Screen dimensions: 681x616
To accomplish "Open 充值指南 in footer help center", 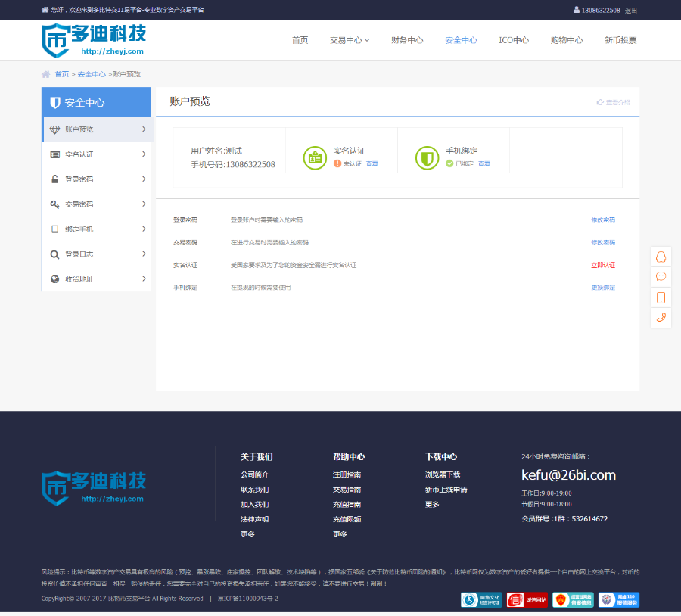I will pos(347,504).
